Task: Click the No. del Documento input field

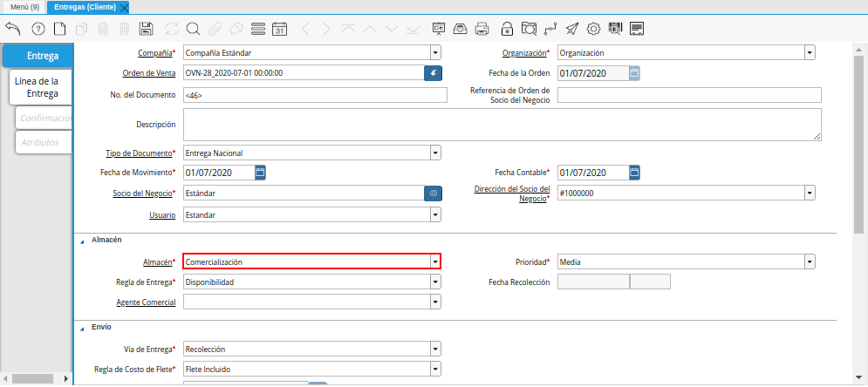Action: click(315, 95)
